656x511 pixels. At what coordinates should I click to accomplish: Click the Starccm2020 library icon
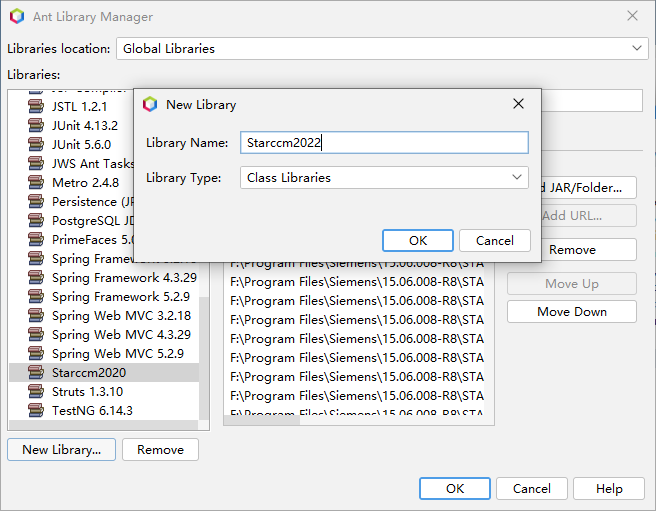point(36,372)
